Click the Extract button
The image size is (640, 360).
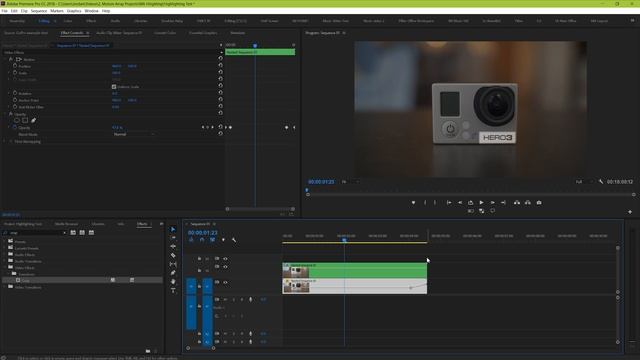coord(528,202)
